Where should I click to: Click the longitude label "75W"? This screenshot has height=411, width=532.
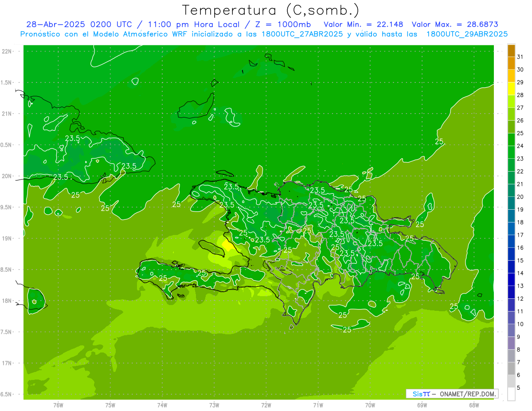tap(110, 405)
